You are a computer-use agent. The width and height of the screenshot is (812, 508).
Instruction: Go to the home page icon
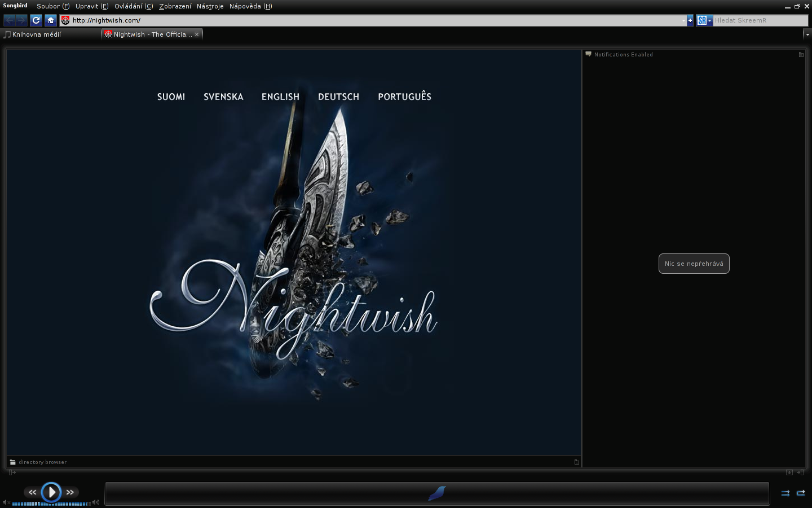(x=51, y=20)
